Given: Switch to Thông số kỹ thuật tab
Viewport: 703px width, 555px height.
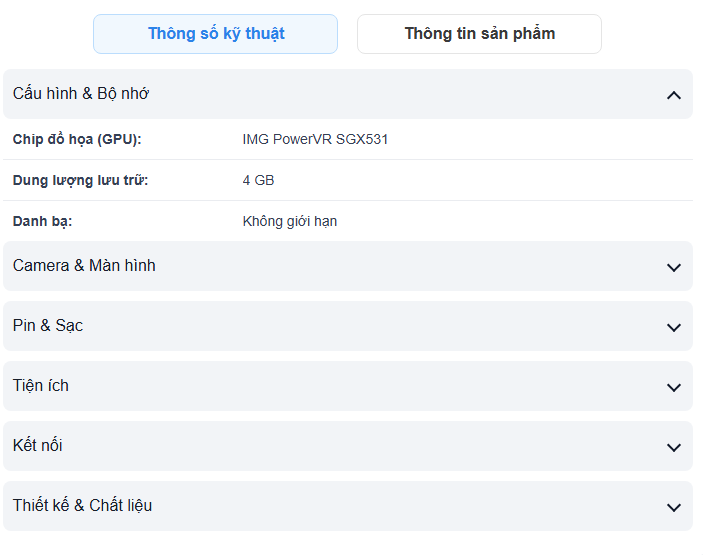Looking at the screenshot, I should click(216, 34).
